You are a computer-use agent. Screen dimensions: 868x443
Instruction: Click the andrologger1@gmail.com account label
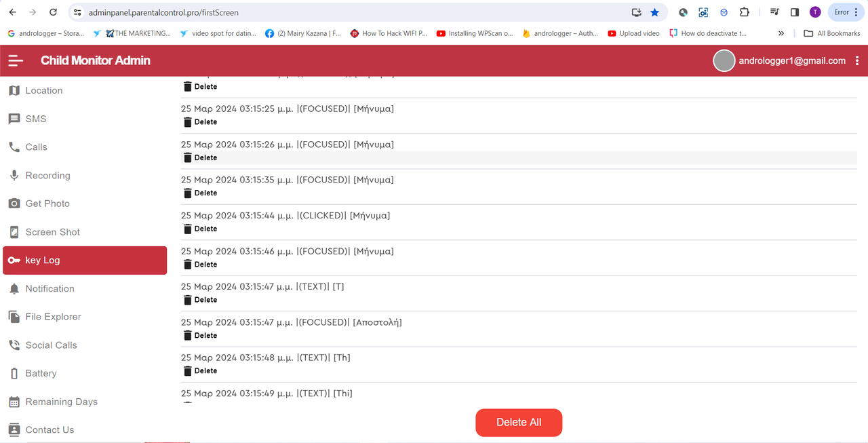(x=792, y=60)
